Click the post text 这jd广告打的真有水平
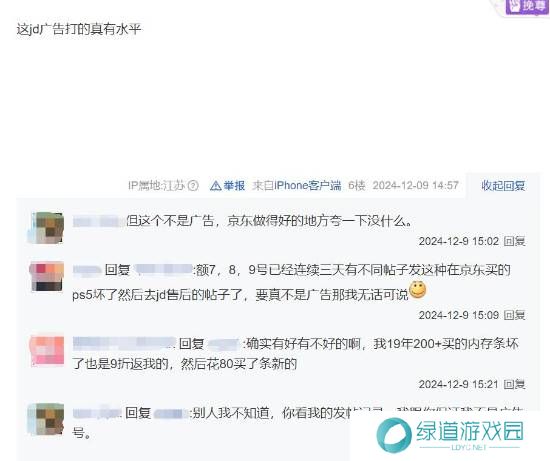The image size is (550, 461). point(79,29)
